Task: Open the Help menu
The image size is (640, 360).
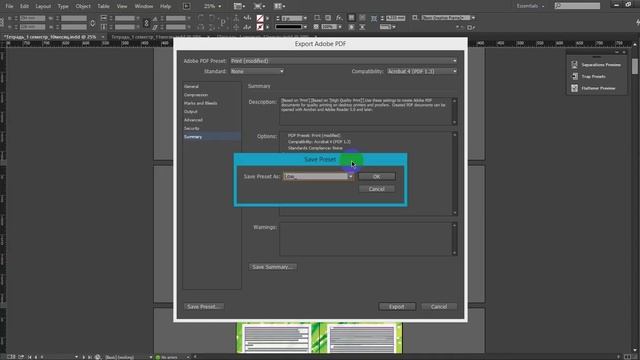Action: 165,6
